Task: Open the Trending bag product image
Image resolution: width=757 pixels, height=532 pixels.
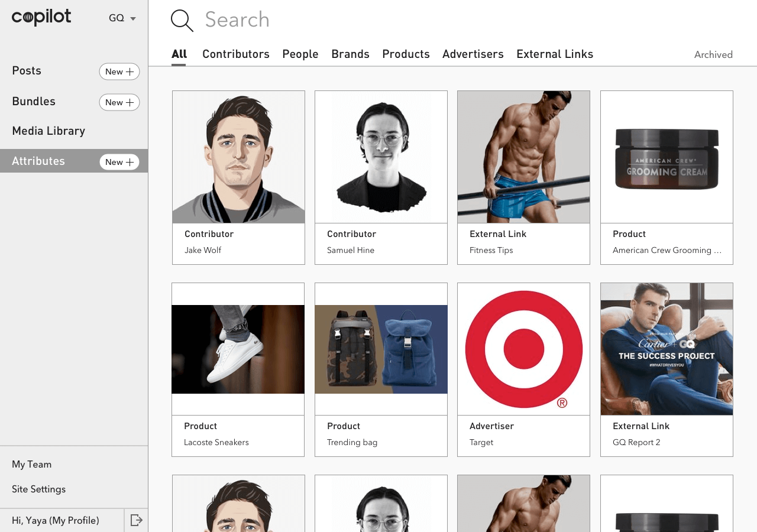Action: 381,349
